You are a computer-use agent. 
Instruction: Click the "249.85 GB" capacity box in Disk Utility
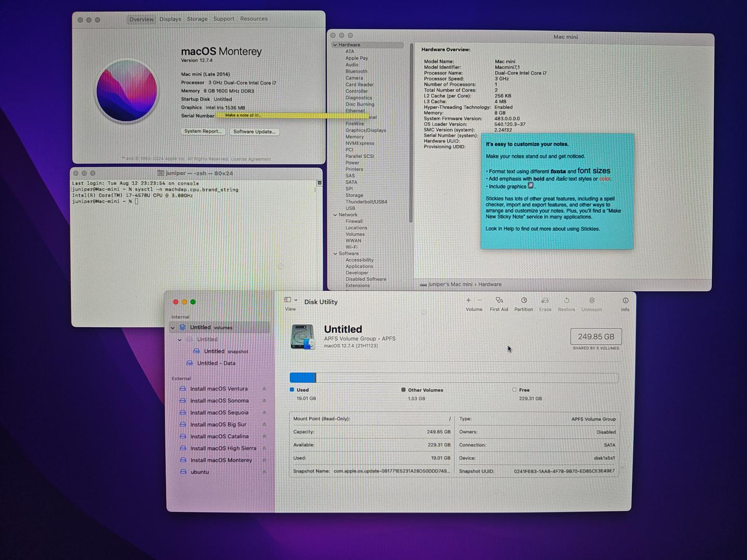click(596, 337)
